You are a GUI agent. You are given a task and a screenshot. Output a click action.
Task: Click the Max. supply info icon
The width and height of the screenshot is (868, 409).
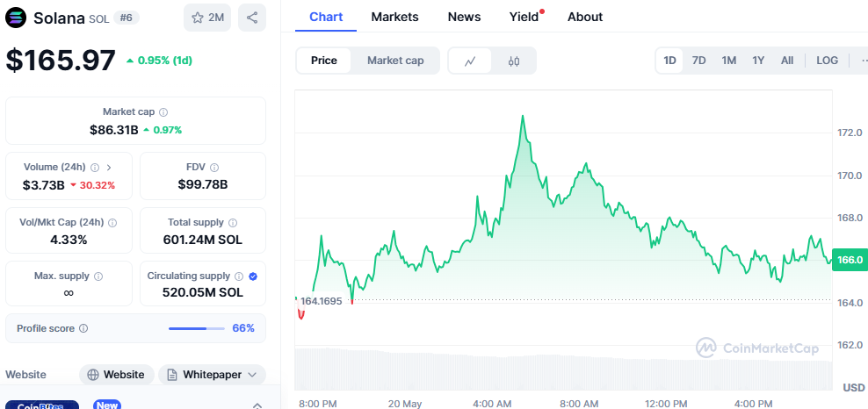coord(98,276)
